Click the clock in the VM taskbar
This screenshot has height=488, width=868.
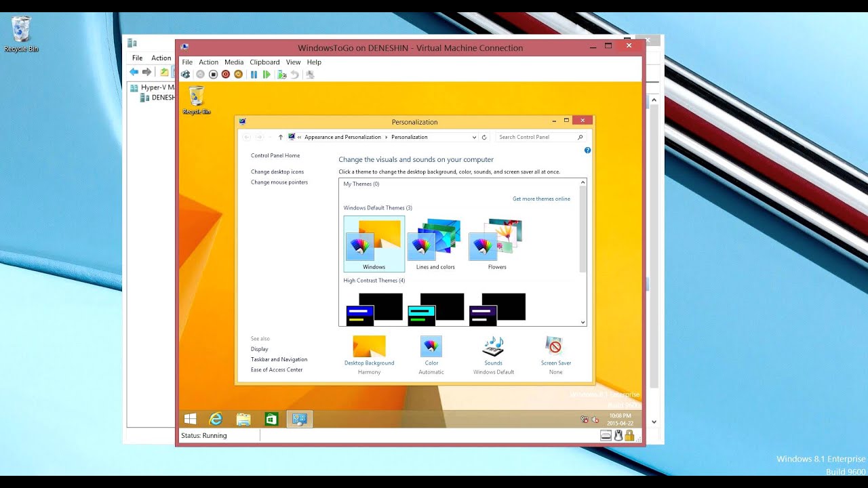pos(620,420)
